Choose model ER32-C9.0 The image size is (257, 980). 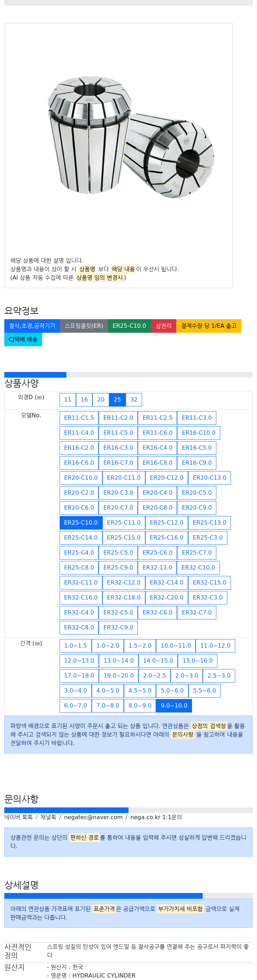(x=118, y=627)
